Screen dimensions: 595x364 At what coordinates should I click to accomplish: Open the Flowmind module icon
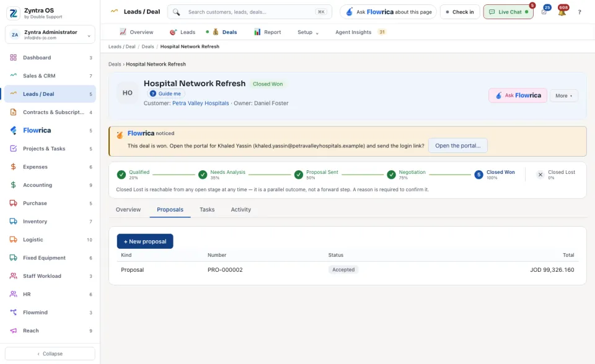pos(13,313)
